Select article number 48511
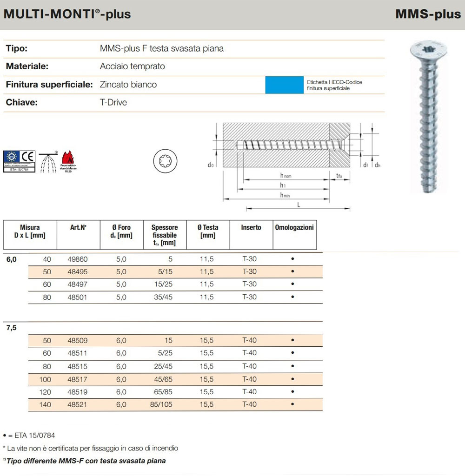The width and height of the screenshot is (465, 476). tap(77, 353)
